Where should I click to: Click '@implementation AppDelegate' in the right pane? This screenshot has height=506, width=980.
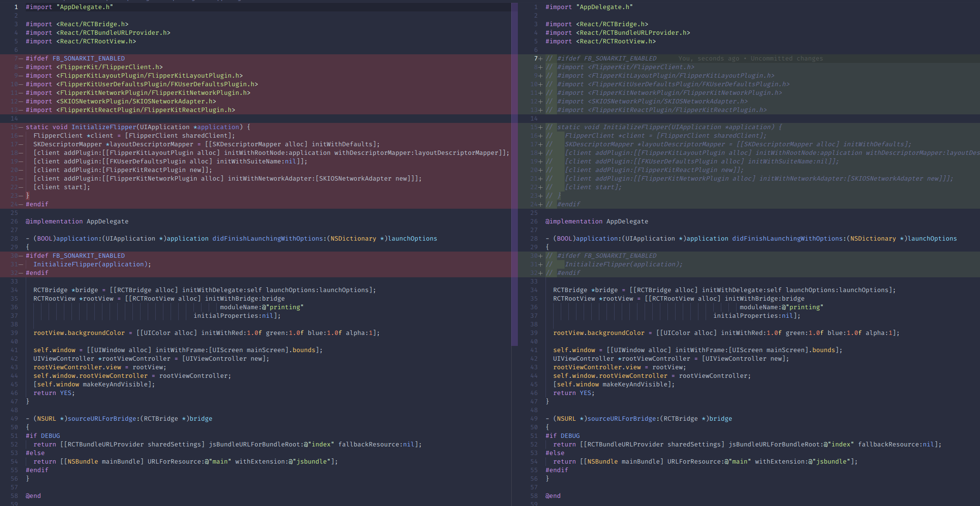[597, 222]
